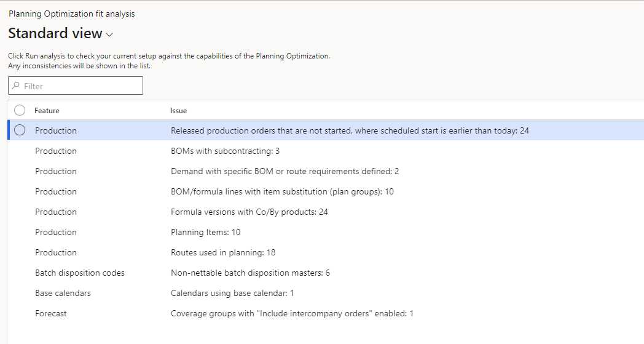Screen dimensions: 644x344
Task: Sort by the Issue column header
Action: (x=178, y=111)
